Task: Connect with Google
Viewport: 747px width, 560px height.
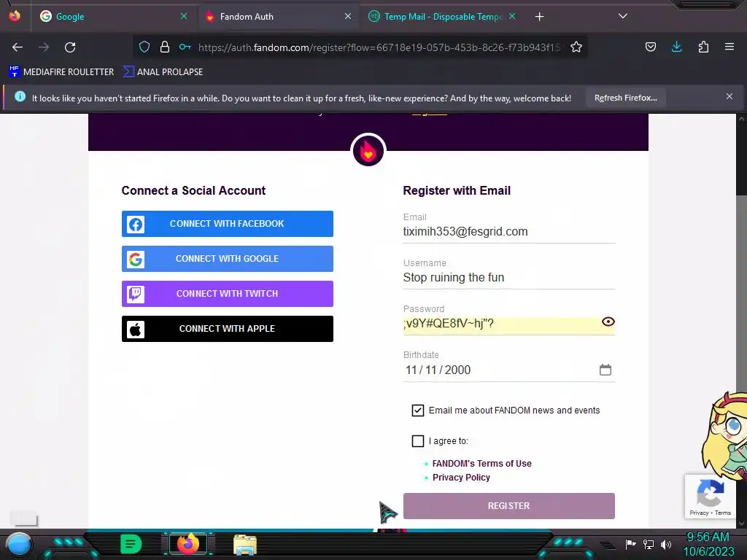Action: [x=228, y=259]
